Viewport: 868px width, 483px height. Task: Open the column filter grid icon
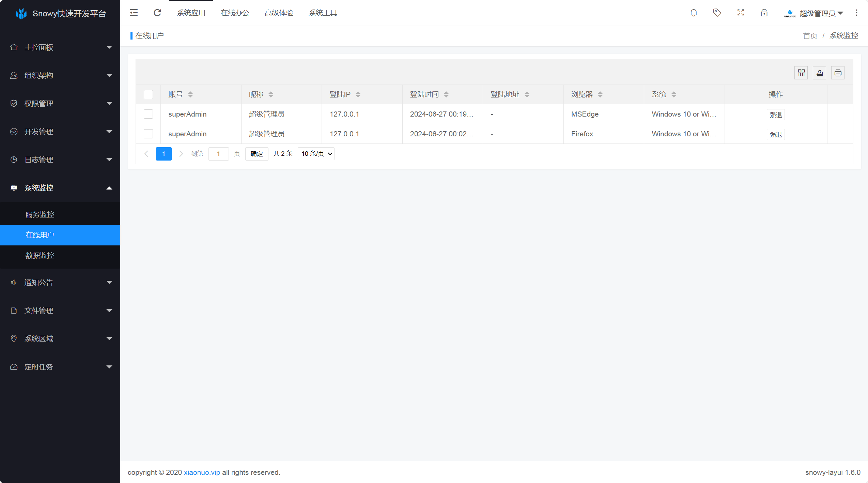point(801,73)
